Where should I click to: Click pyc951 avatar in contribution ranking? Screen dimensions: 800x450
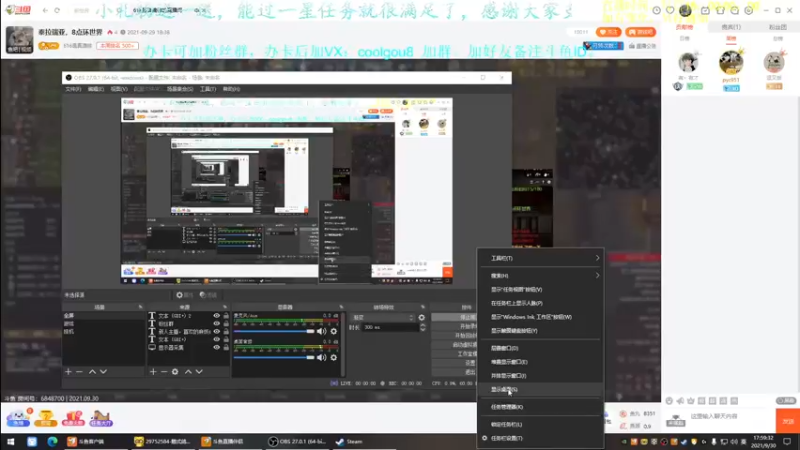coord(731,62)
